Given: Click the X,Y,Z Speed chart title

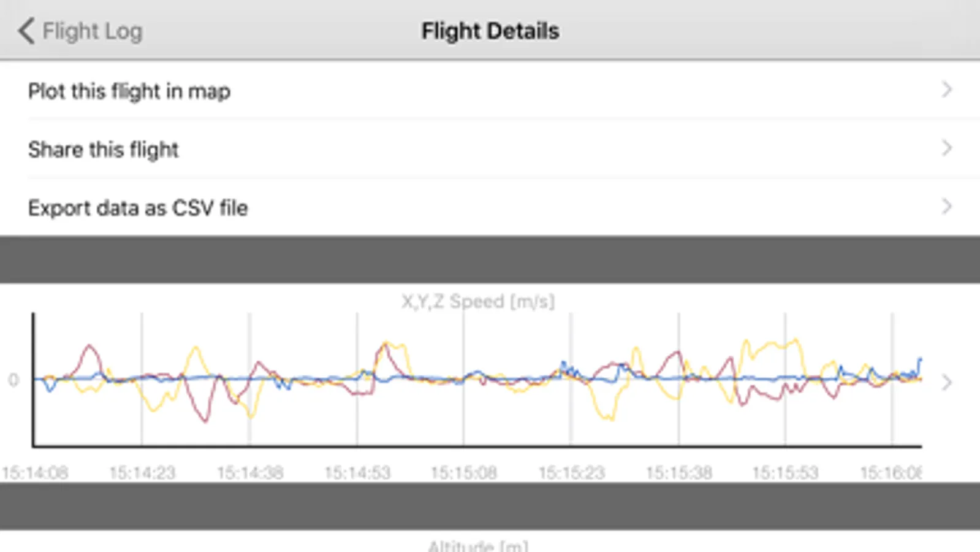Looking at the screenshot, I should click(478, 301).
